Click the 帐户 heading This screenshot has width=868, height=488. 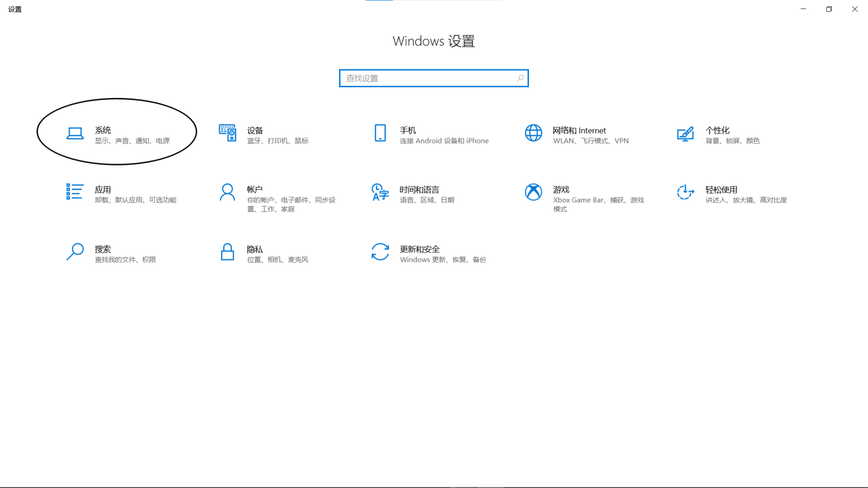(x=255, y=189)
